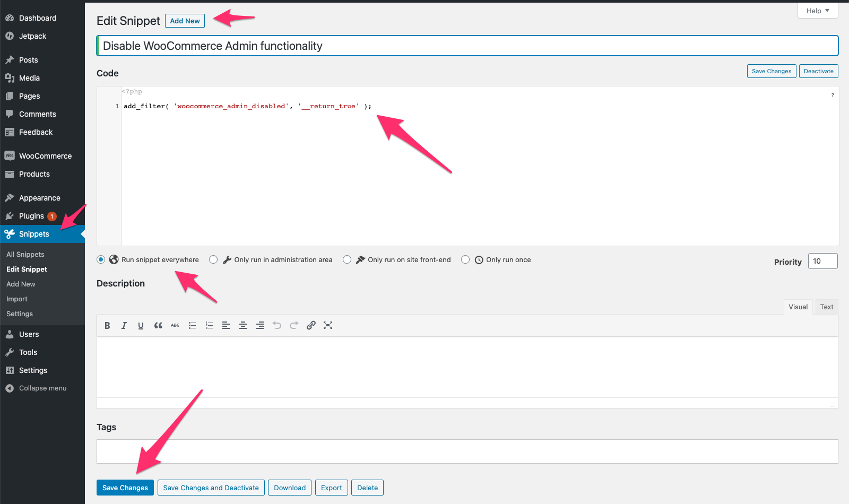Click Save Changes and Deactivate
Screen dimensions: 849x504
tap(211, 488)
